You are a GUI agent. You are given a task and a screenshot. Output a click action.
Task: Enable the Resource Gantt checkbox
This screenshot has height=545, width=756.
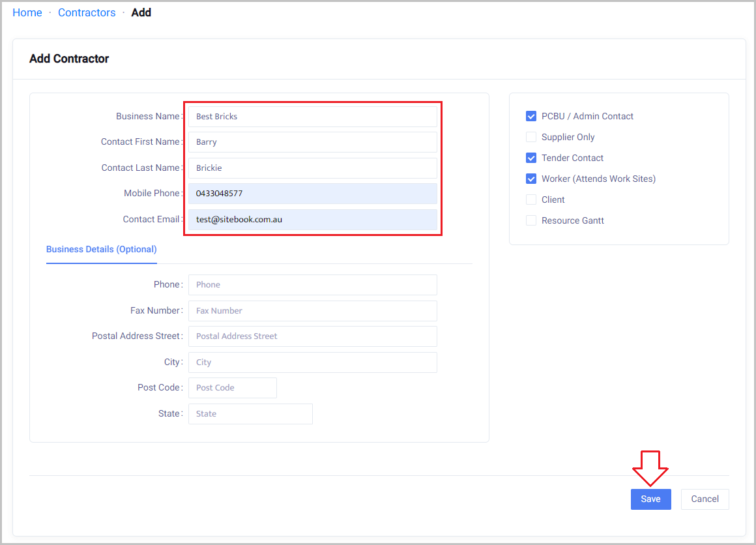point(531,220)
